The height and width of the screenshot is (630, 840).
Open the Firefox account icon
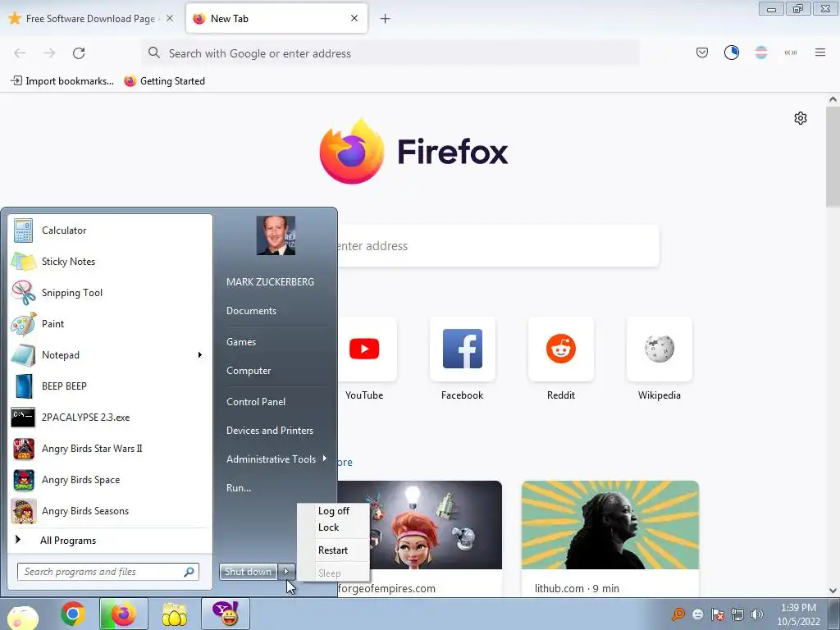point(732,52)
